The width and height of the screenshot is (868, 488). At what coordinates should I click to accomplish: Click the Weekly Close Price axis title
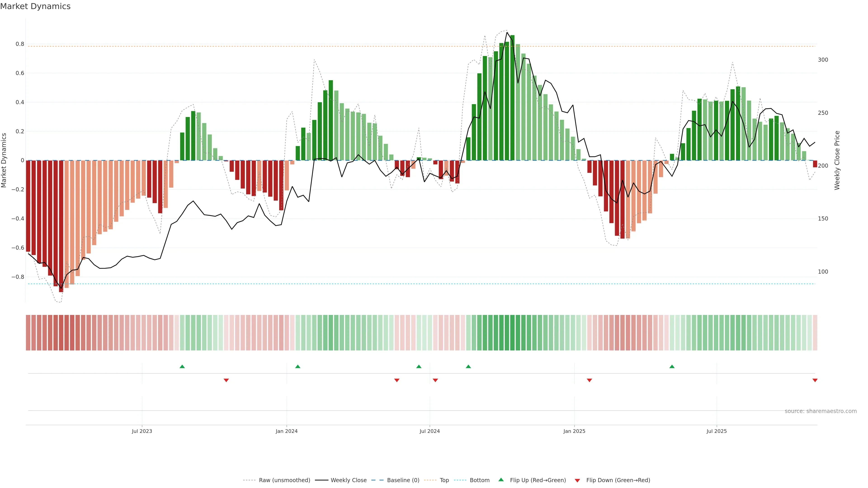[x=837, y=160]
